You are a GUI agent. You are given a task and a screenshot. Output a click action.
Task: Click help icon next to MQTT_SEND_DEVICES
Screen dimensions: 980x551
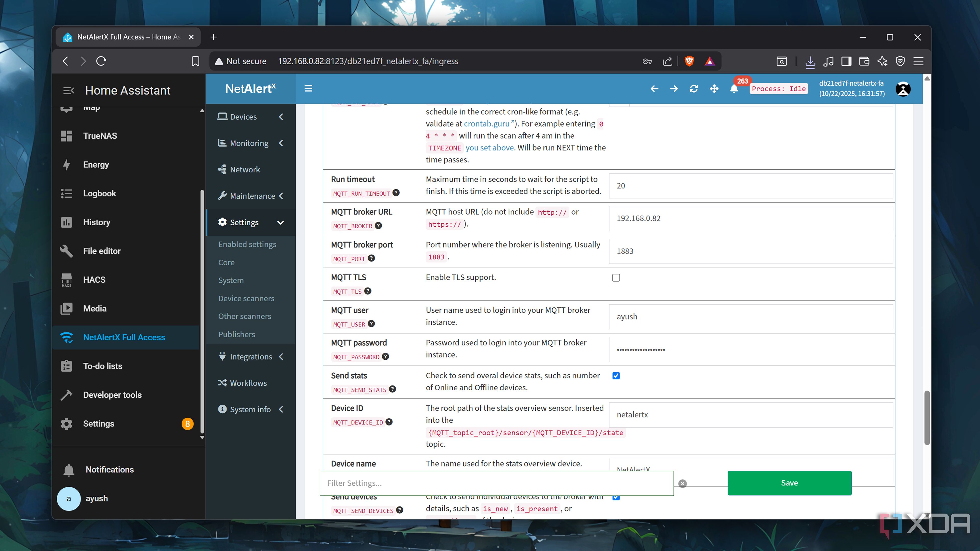click(x=399, y=510)
